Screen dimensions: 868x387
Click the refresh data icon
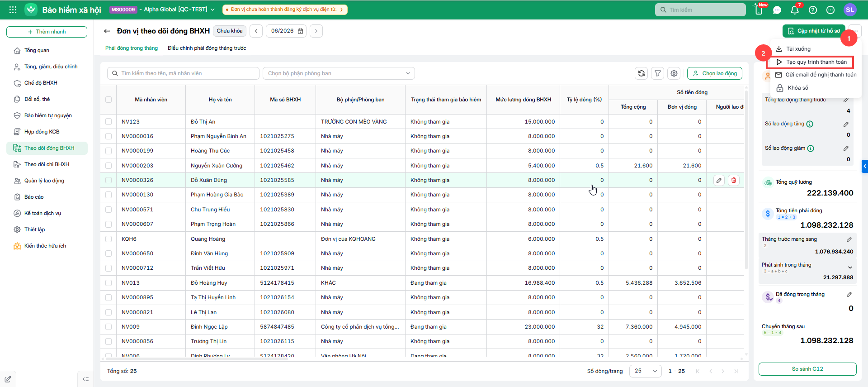(642, 73)
